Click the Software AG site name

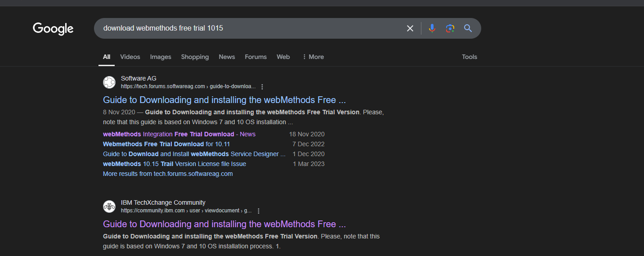[139, 78]
